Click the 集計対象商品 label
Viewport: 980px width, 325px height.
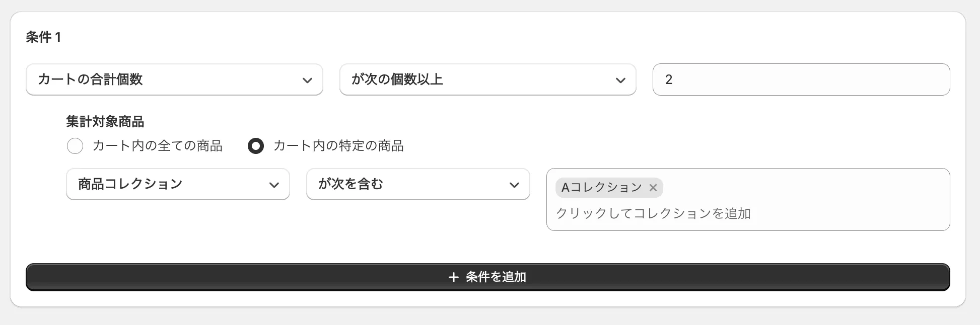[x=105, y=122]
